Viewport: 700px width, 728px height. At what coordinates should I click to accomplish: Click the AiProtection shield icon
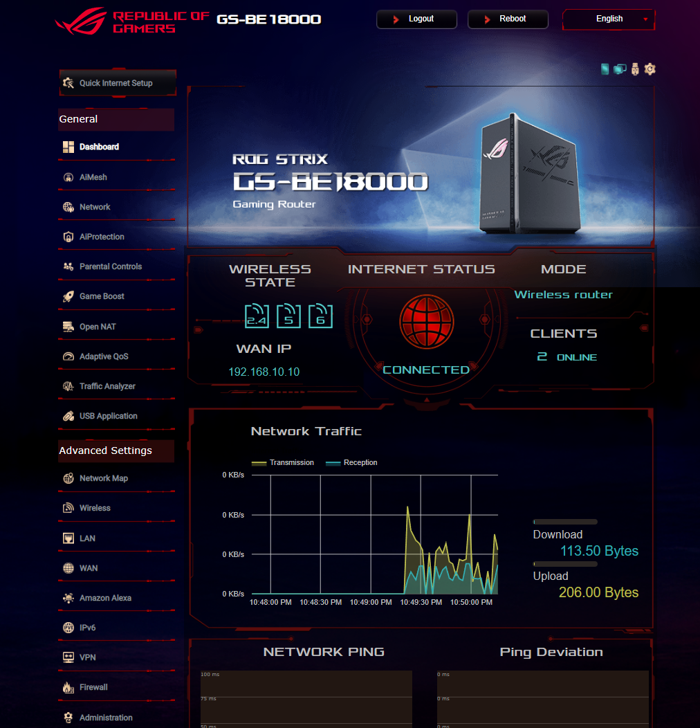point(68,237)
